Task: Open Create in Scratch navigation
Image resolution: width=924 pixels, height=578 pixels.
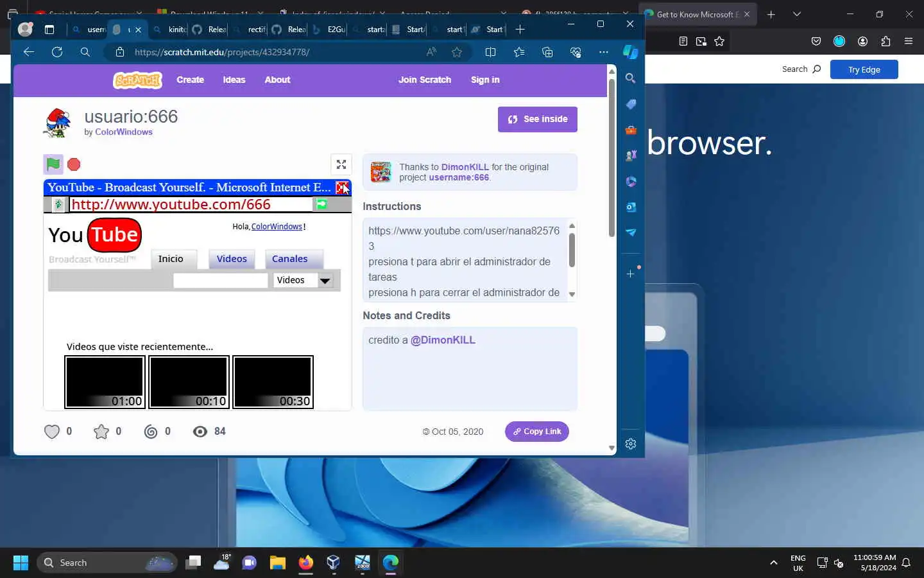Action: (x=191, y=80)
